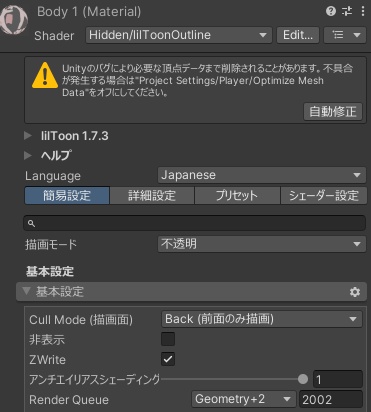Open the Cull Mode dropdown
This screenshot has height=412, width=371.
tap(262, 319)
